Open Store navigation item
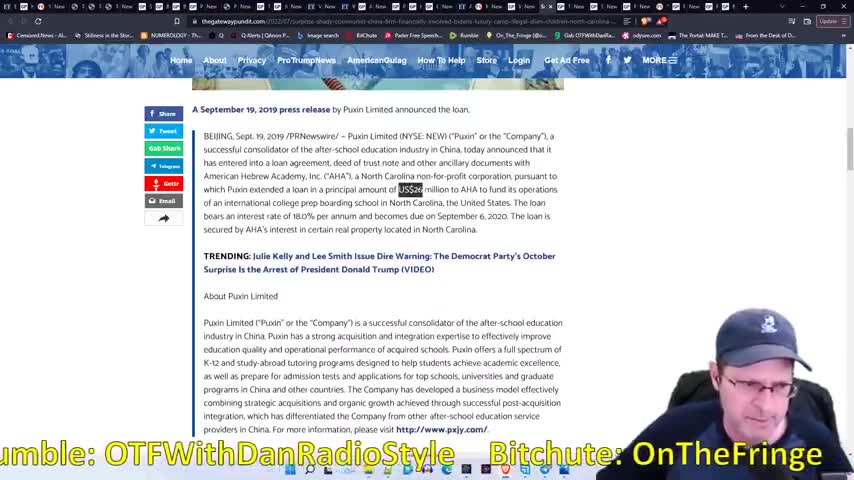 (x=486, y=60)
